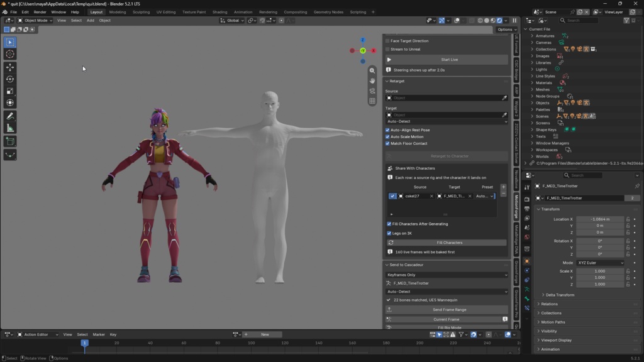
Task: Select the Scale tool
Action: pos(10,91)
